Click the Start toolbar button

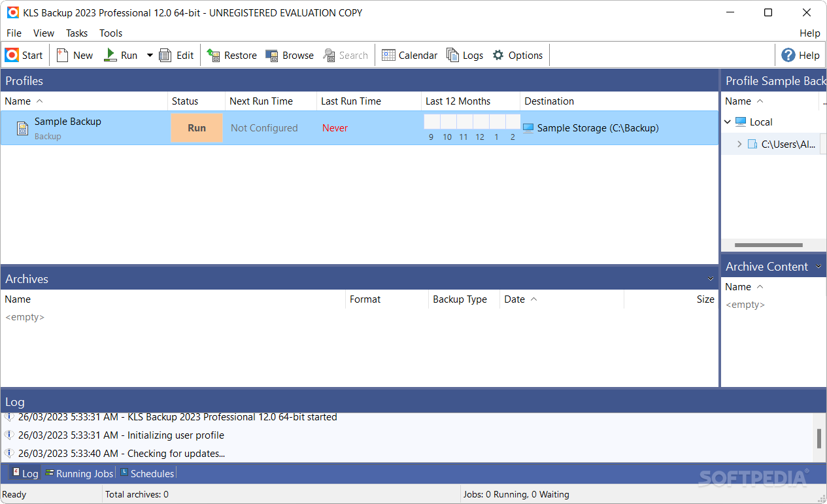pos(24,56)
